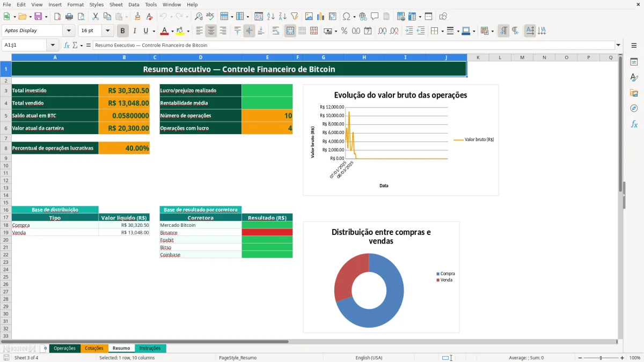
Task: Open the number format currency dropdown
Action: click(335, 31)
